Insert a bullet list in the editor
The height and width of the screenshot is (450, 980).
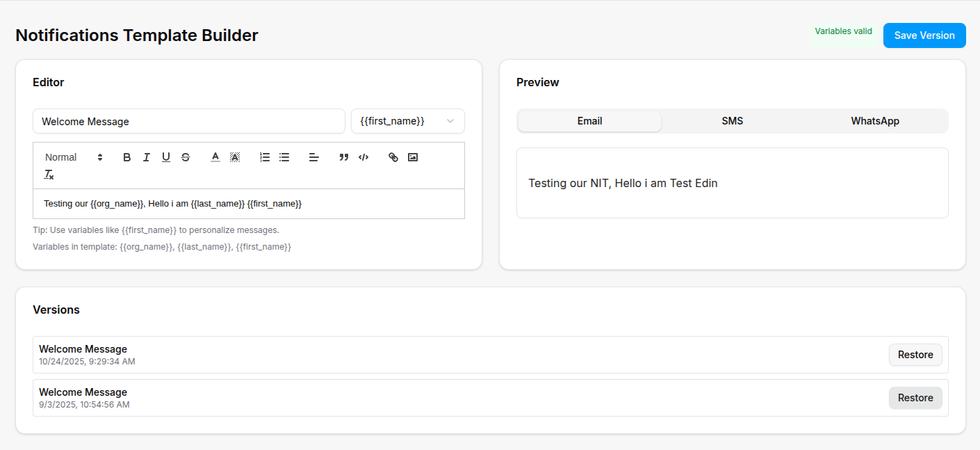pos(284,157)
